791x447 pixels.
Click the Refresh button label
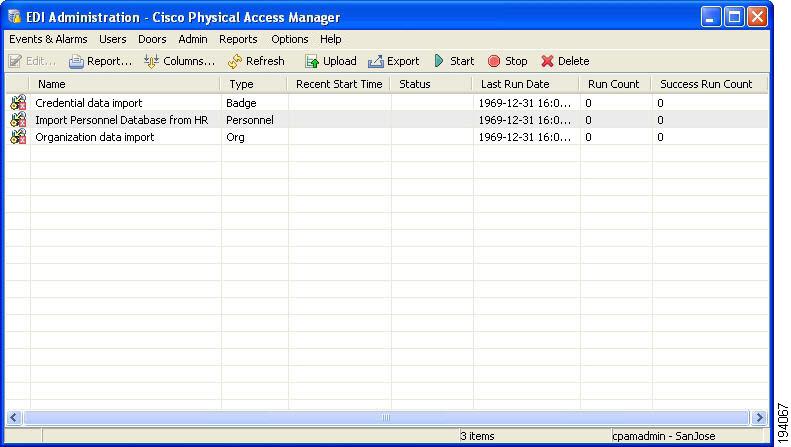[x=265, y=61]
